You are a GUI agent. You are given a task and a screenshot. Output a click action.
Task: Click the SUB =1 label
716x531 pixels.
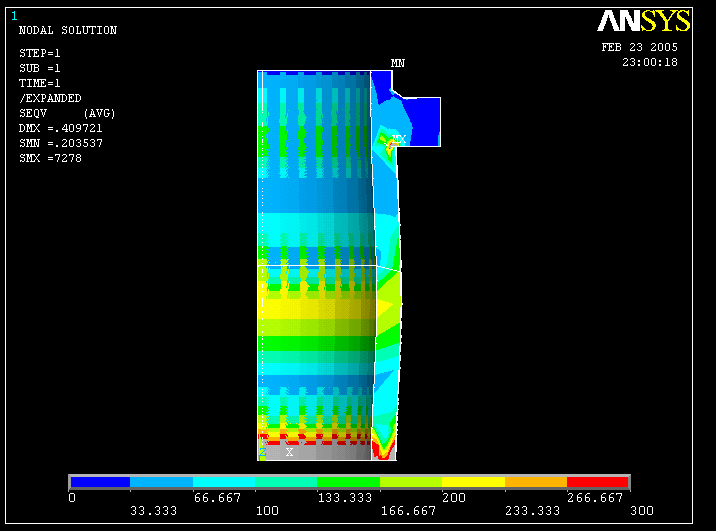tap(39, 68)
